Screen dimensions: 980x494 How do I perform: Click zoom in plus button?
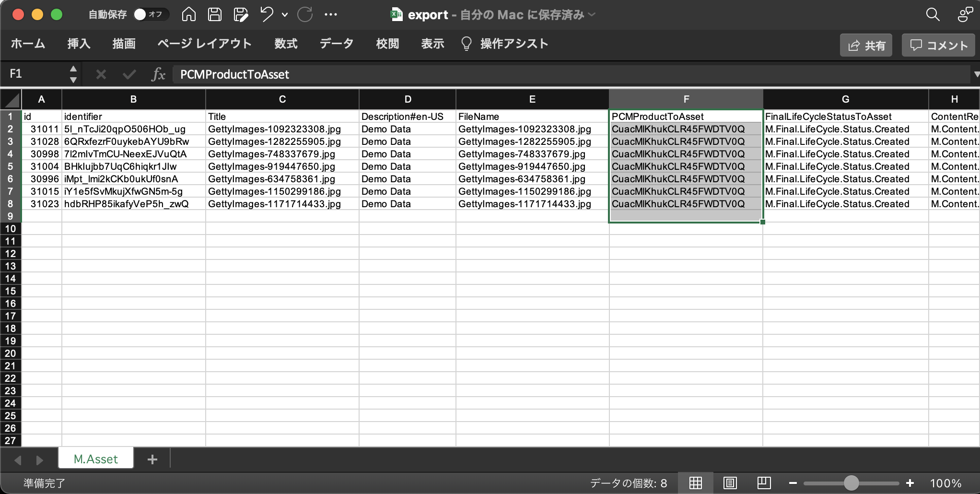click(x=910, y=483)
